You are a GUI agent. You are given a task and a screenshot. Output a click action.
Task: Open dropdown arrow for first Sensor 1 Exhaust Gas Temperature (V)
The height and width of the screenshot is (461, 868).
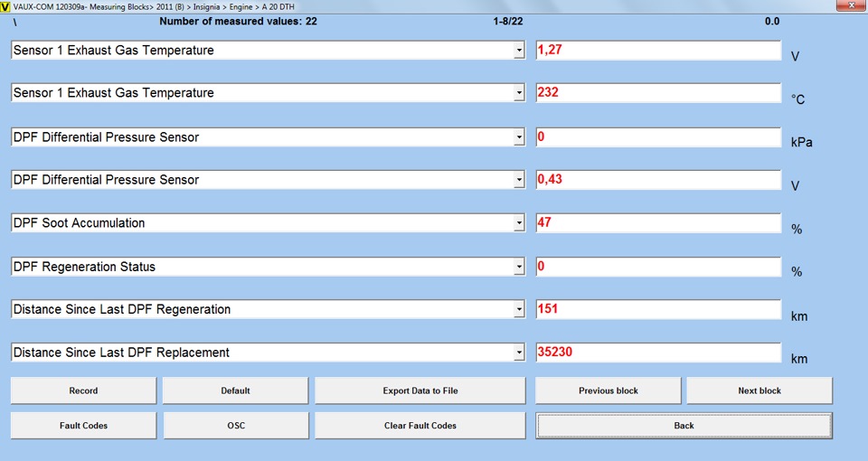coord(519,51)
